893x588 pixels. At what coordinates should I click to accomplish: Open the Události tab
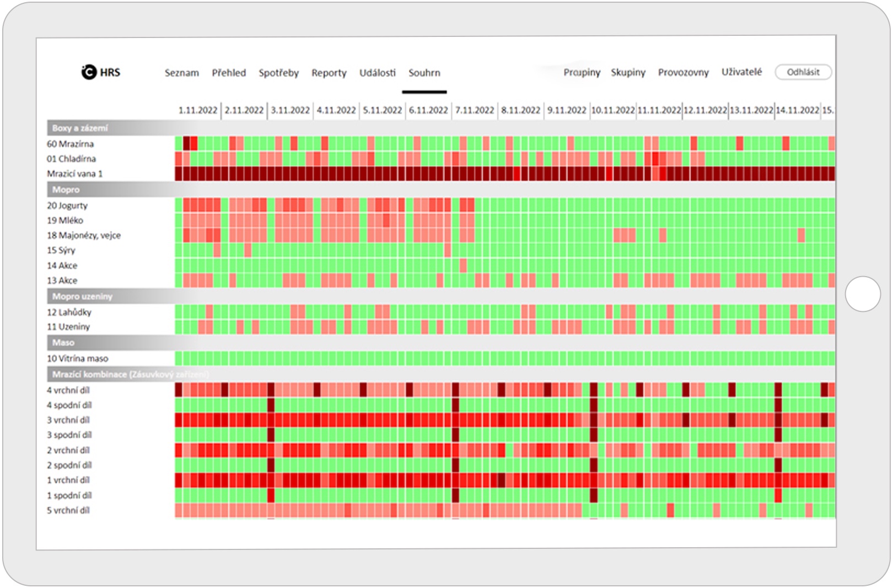pos(377,73)
